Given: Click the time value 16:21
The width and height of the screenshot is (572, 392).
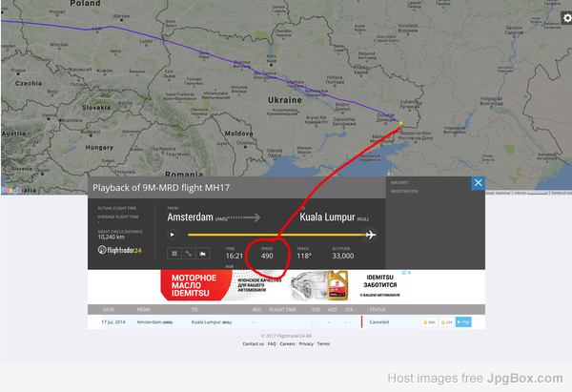Looking at the screenshot, I should 235,256.
